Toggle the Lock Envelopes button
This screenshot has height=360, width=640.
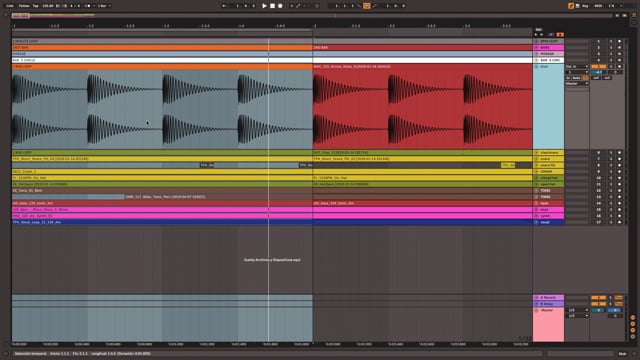tap(551, 35)
